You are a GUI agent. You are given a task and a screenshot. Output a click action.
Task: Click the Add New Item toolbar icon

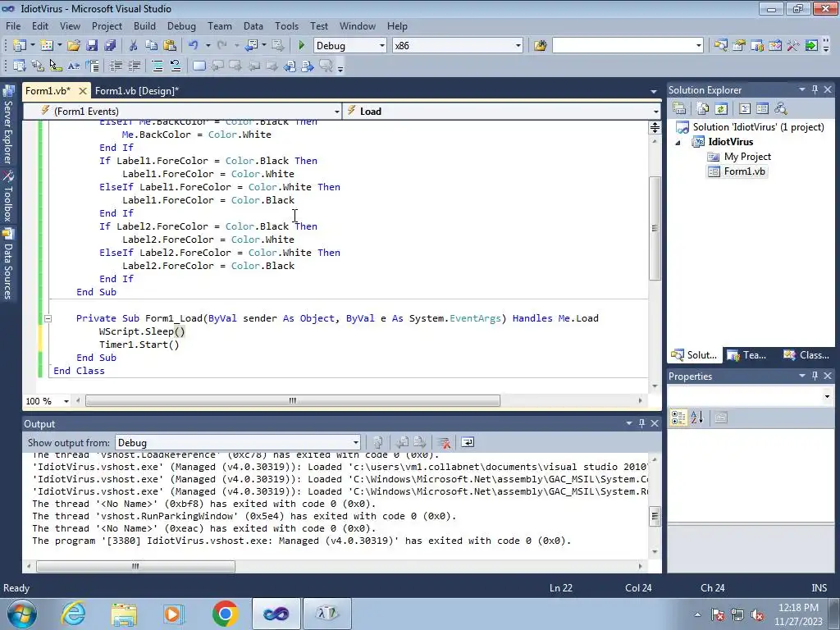pos(47,46)
